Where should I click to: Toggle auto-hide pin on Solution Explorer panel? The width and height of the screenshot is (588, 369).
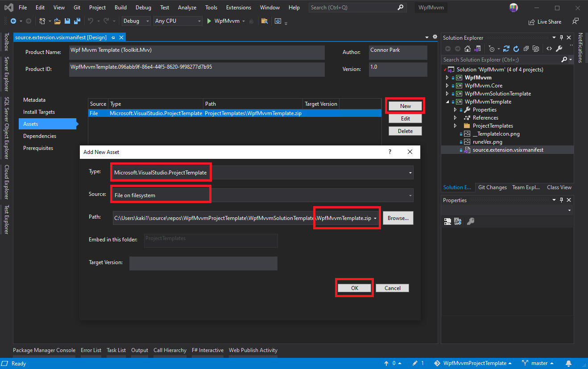561,38
